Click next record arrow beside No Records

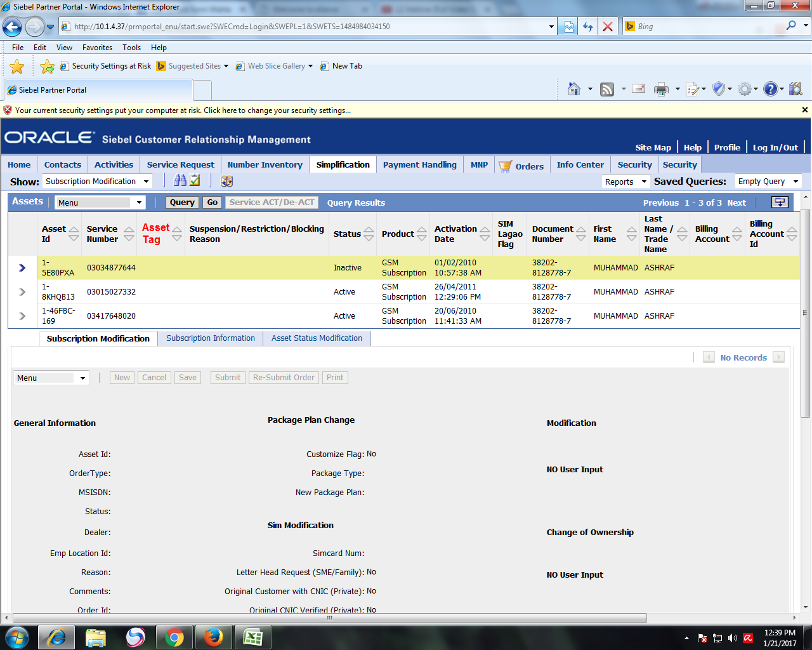779,357
